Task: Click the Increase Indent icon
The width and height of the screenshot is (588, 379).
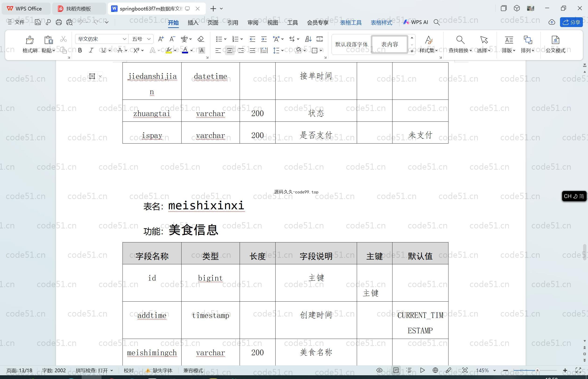Action: [x=264, y=39]
